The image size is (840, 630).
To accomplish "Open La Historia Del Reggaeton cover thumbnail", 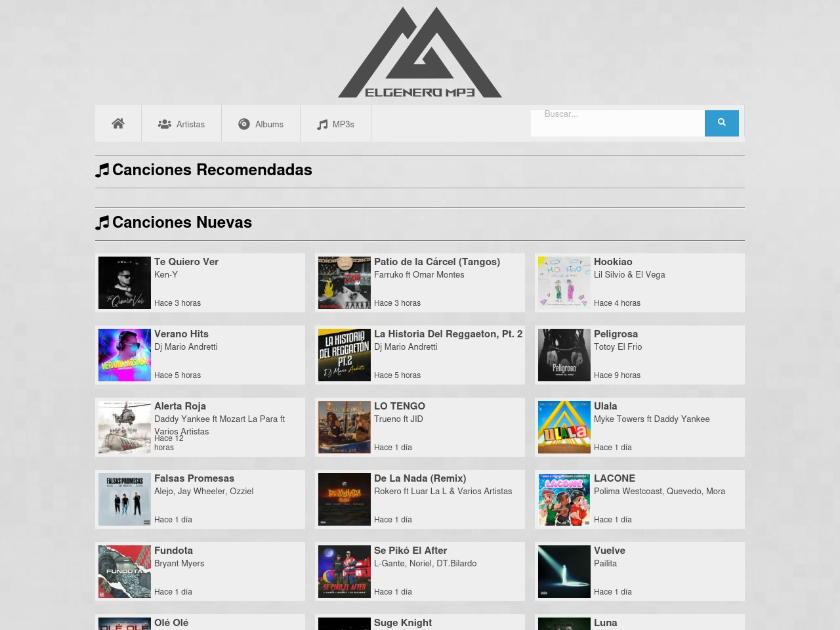I will [345, 355].
